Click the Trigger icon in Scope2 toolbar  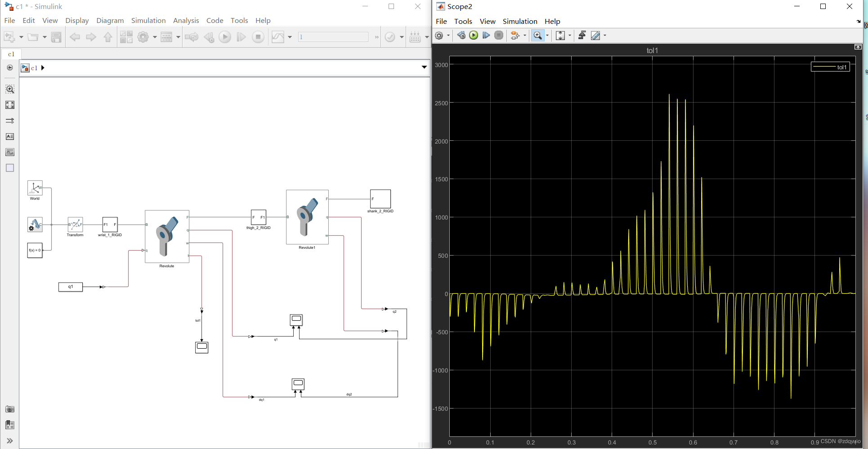tap(582, 35)
